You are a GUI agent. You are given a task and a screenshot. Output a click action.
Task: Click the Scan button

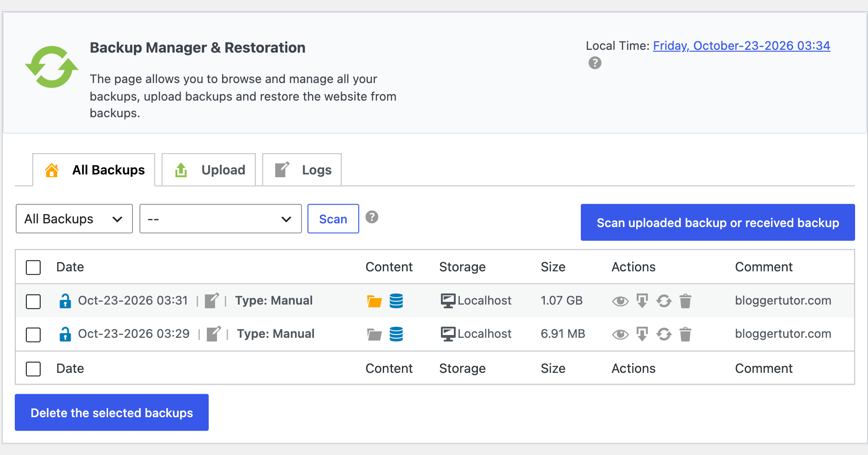(x=333, y=219)
